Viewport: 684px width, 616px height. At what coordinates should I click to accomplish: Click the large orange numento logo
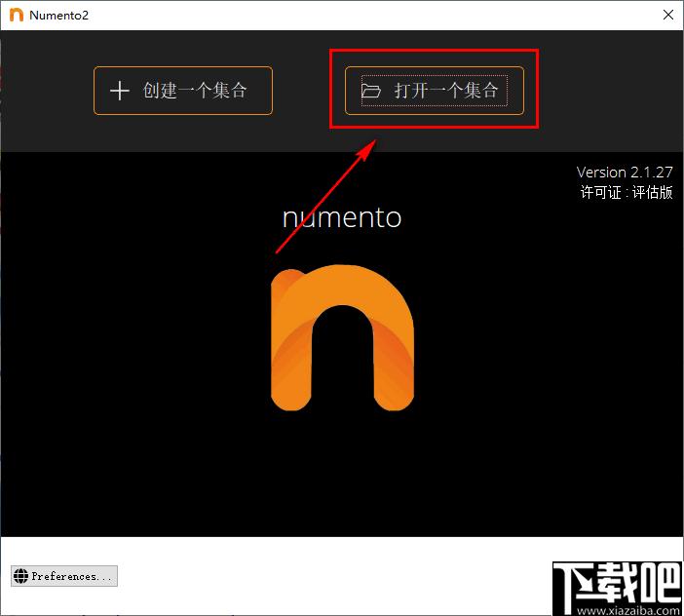tap(342, 337)
